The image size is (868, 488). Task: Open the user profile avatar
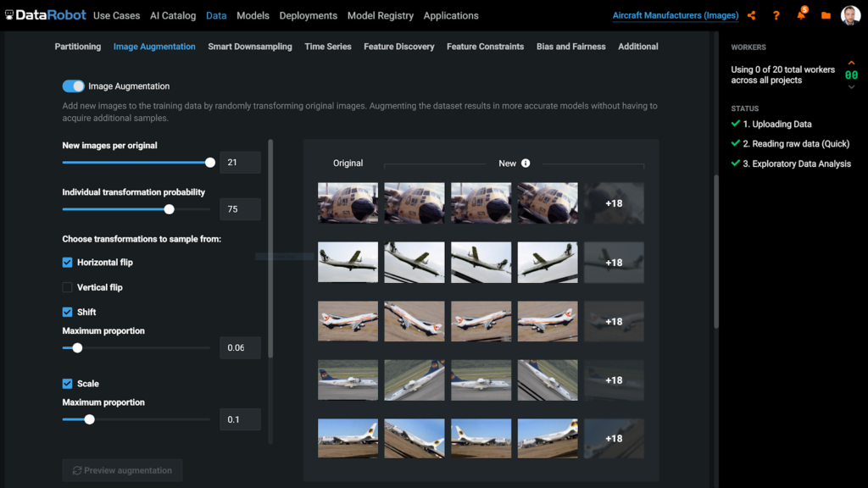pyautogui.click(x=850, y=15)
